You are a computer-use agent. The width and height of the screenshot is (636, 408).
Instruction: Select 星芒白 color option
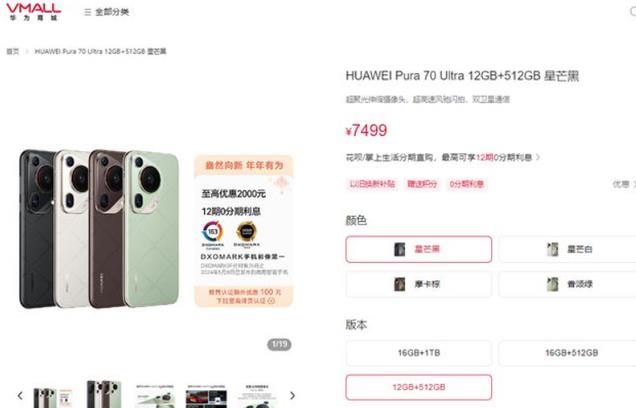point(568,249)
